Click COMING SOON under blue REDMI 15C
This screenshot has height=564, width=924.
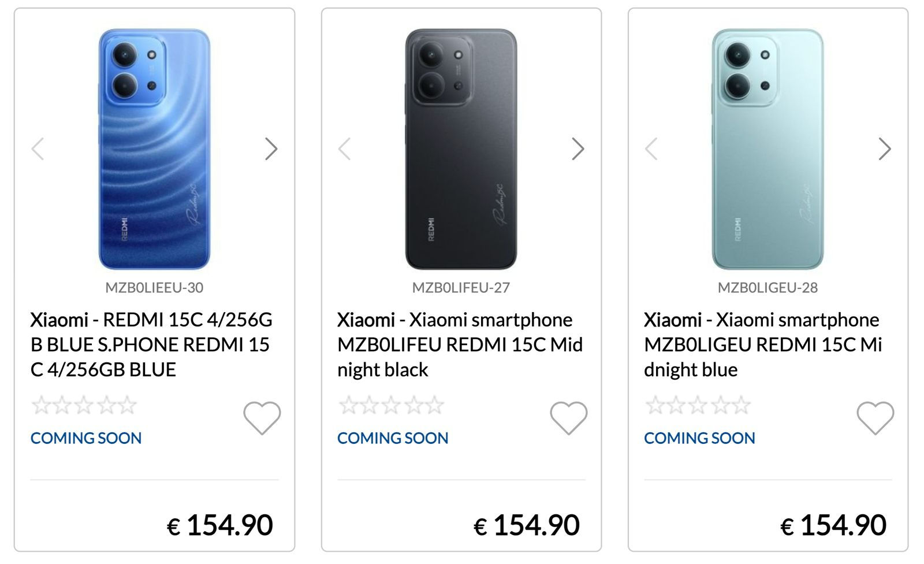86,438
